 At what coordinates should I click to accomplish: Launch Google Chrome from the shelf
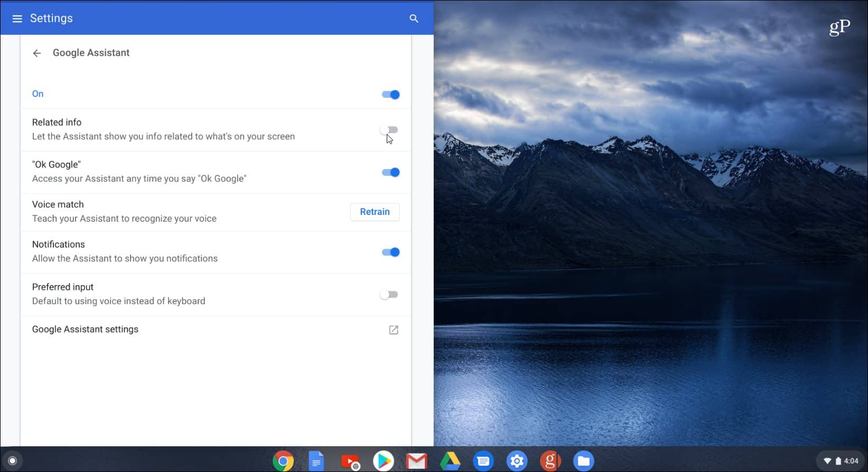pyautogui.click(x=283, y=461)
